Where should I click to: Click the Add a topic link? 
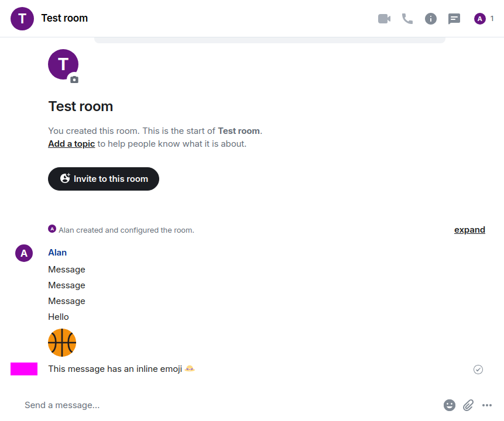click(71, 143)
